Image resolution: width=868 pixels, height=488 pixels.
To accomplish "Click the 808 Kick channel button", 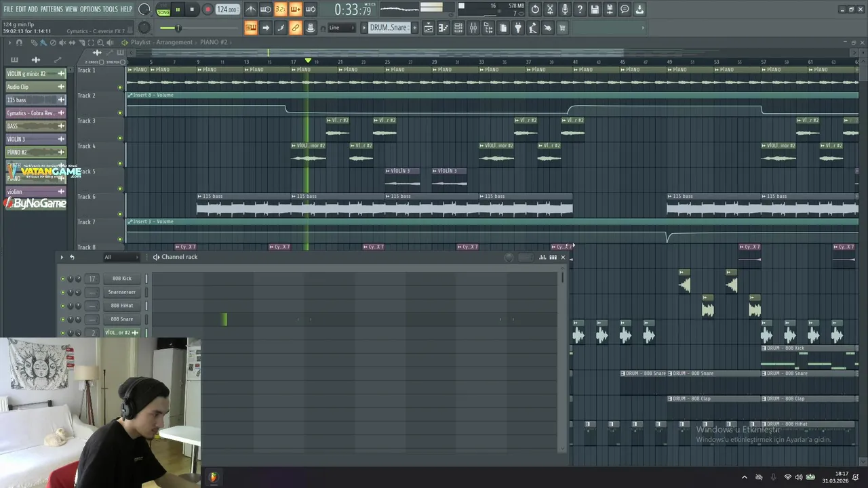I will point(122,279).
